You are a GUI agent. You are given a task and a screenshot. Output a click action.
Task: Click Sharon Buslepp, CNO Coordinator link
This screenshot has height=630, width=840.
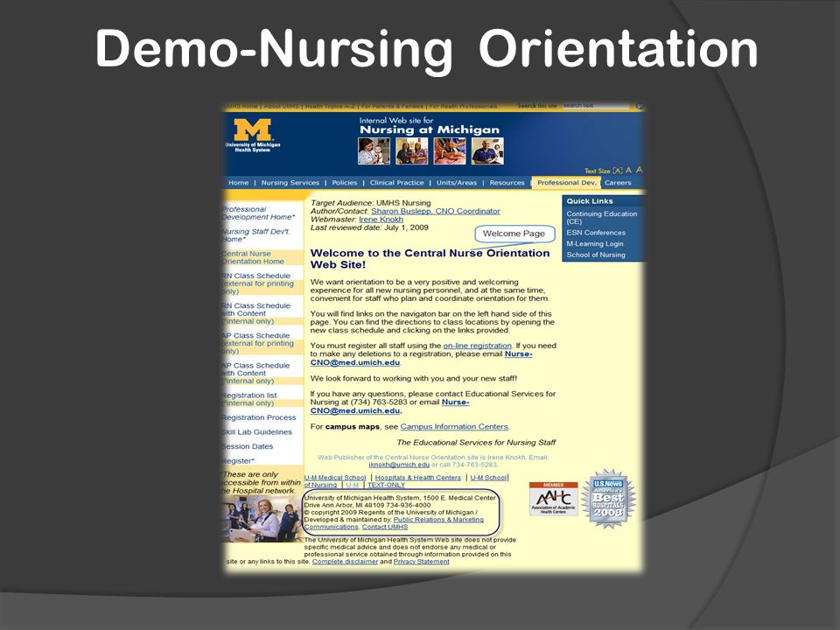[x=436, y=211]
